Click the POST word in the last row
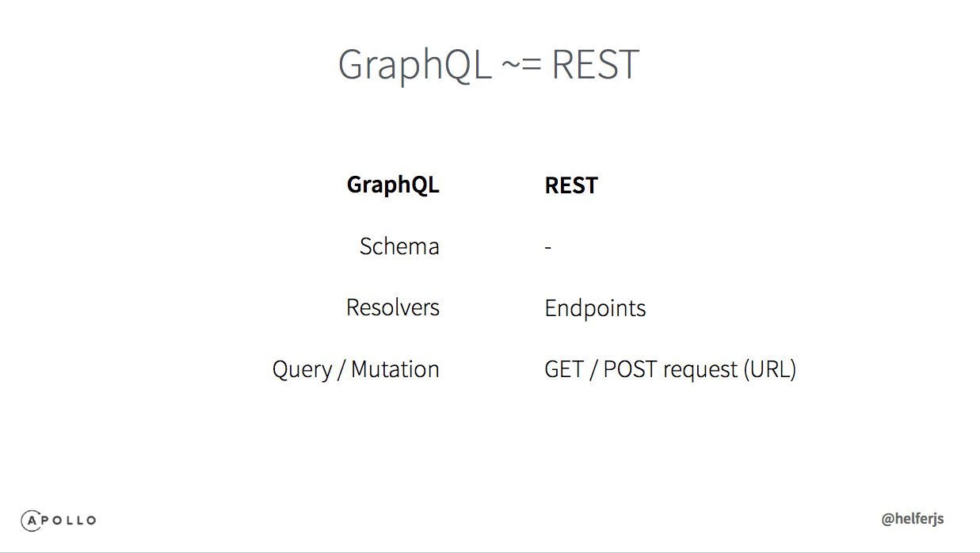The width and height of the screenshot is (980, 553). coord(630,369)
